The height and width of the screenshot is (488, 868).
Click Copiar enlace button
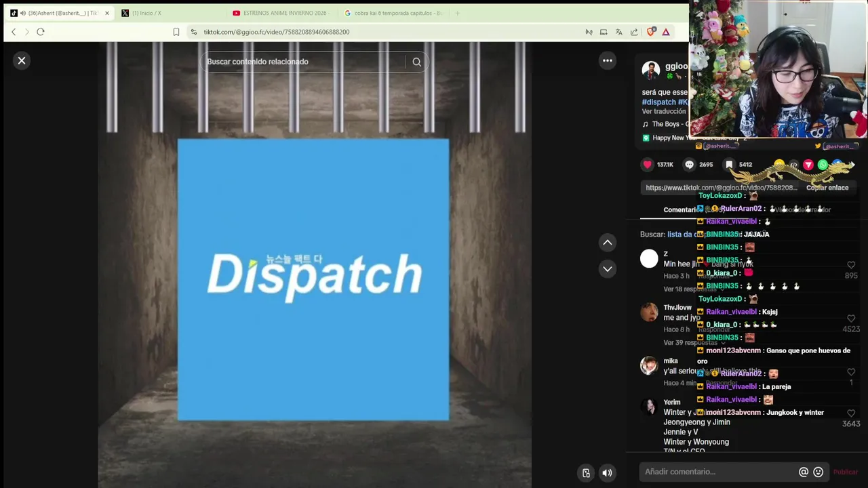pyautogui.click(x=827, y=188)
